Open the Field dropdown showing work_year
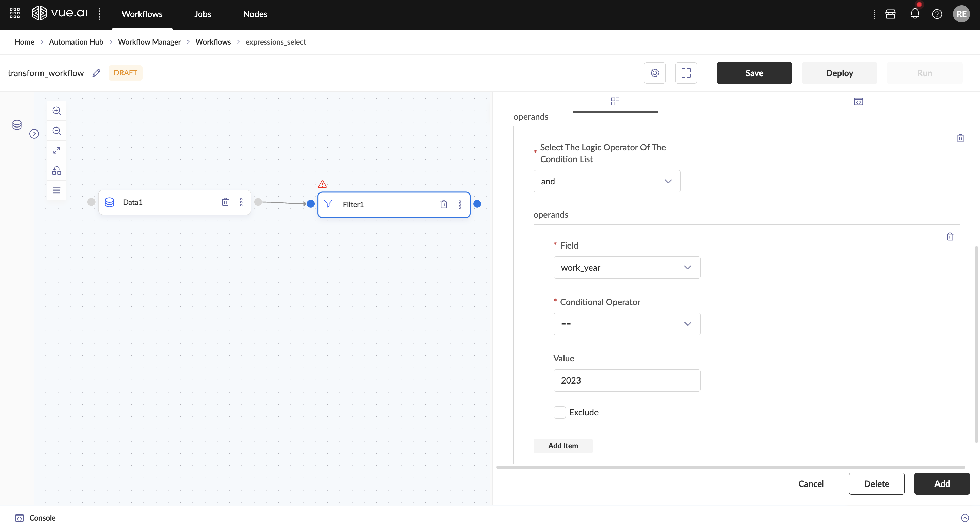The image size is (980, 527). tap(626, 268)
